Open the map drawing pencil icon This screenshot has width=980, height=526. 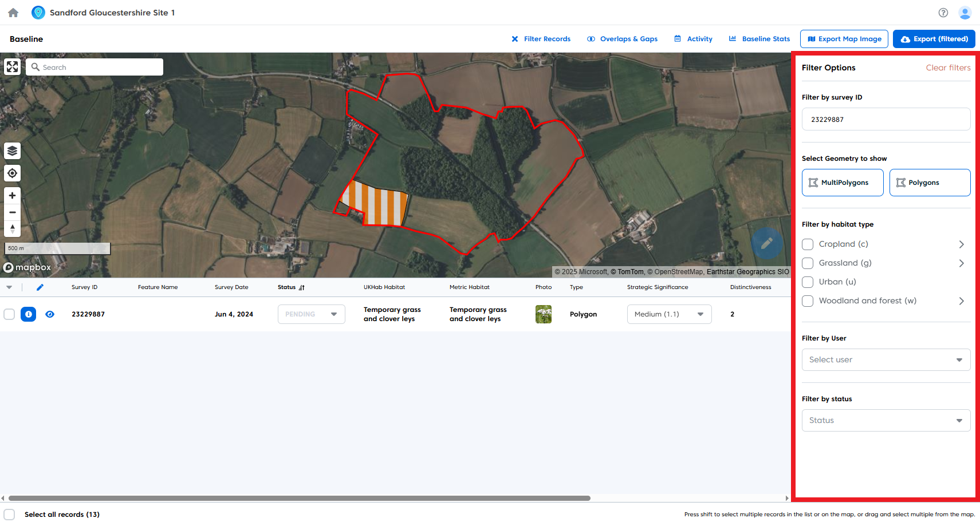[x=767, y=244]
